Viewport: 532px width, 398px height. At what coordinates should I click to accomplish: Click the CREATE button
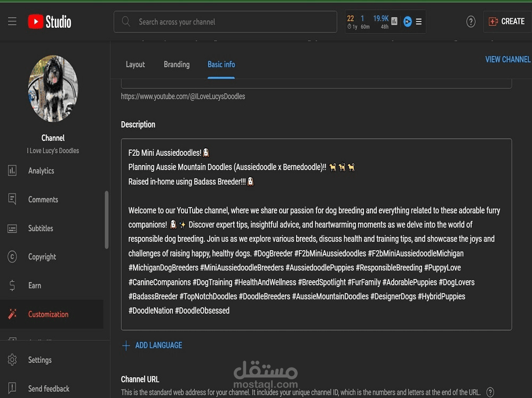[x=507, y=21]
